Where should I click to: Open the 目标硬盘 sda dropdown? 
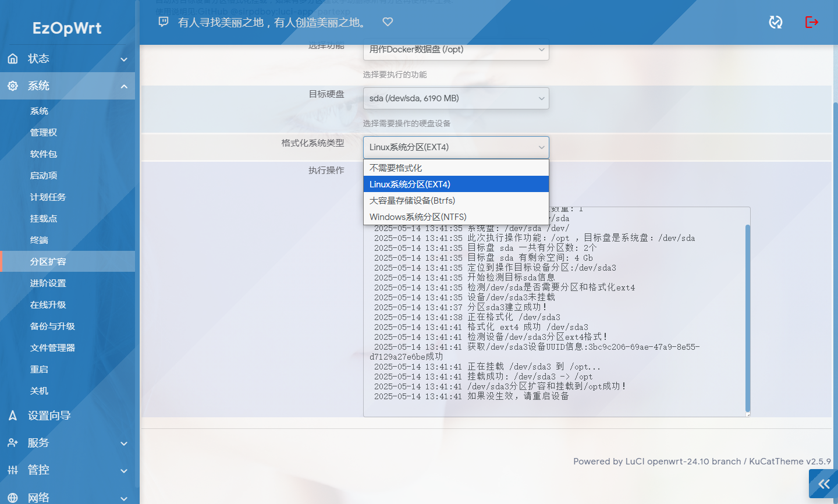(456, 98)
